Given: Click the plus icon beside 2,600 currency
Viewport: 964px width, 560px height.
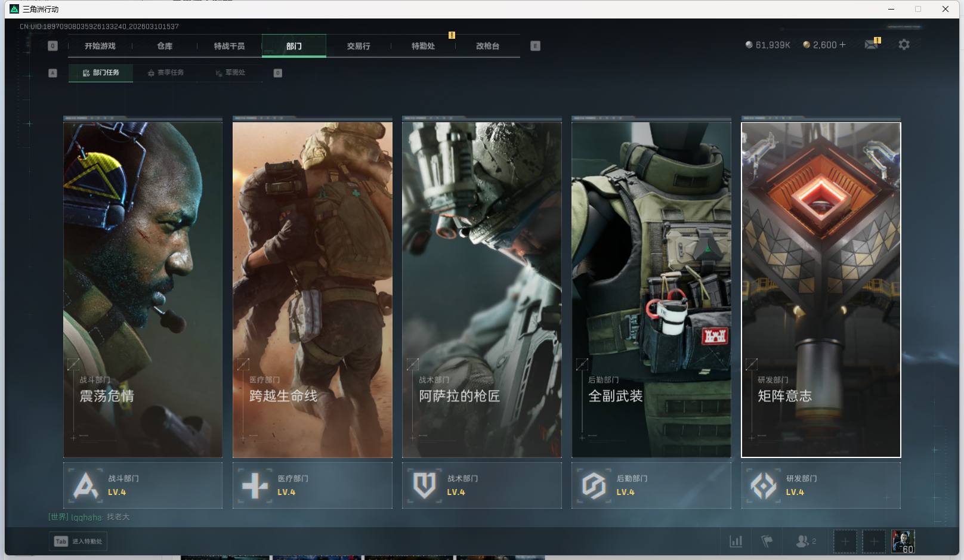Looking at the screenshot, I should pyautogui.click(x=842, y=45).
